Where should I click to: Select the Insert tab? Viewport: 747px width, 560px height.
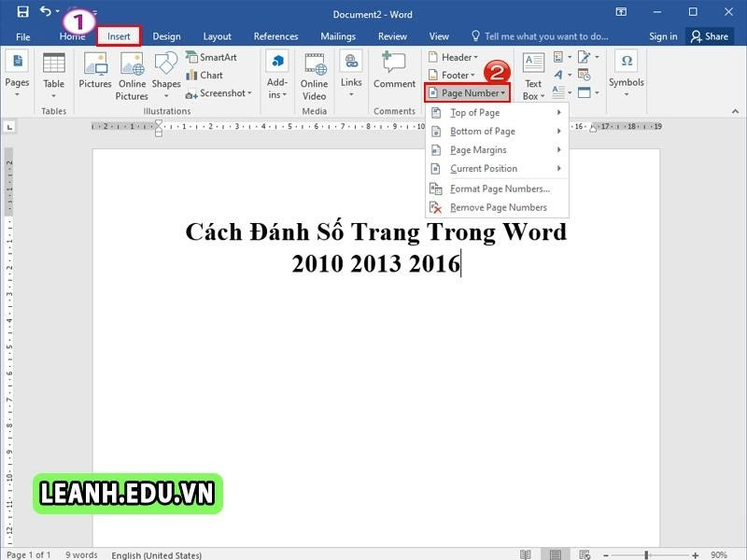click(x=119, y=36)
